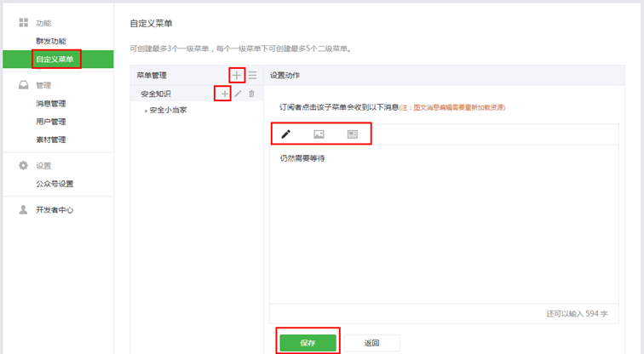This screenshot has width=644, height=354.
Task: Click the 返回 button
Action: [371, 343]
